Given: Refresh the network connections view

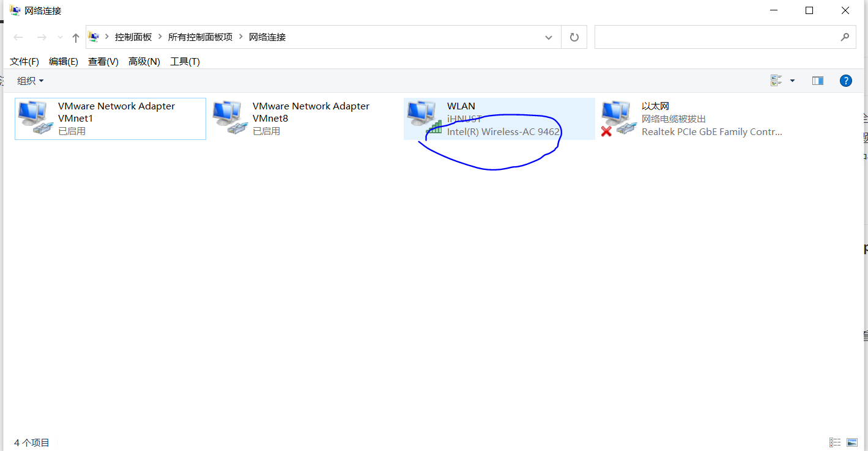Looking at the screenshot, I should pyautogui.click(x=574, y=37).
